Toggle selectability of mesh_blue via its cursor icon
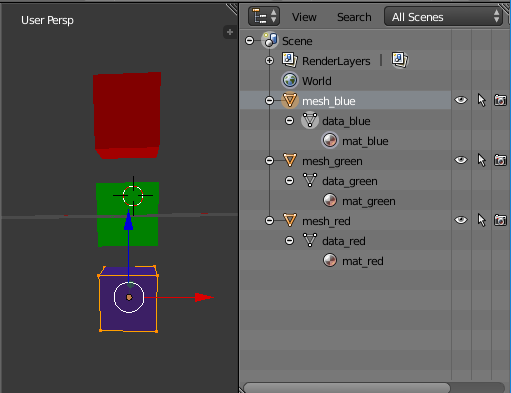Image resolution: width=511 pixels, height=393 pixels. [x=481, y=100]
